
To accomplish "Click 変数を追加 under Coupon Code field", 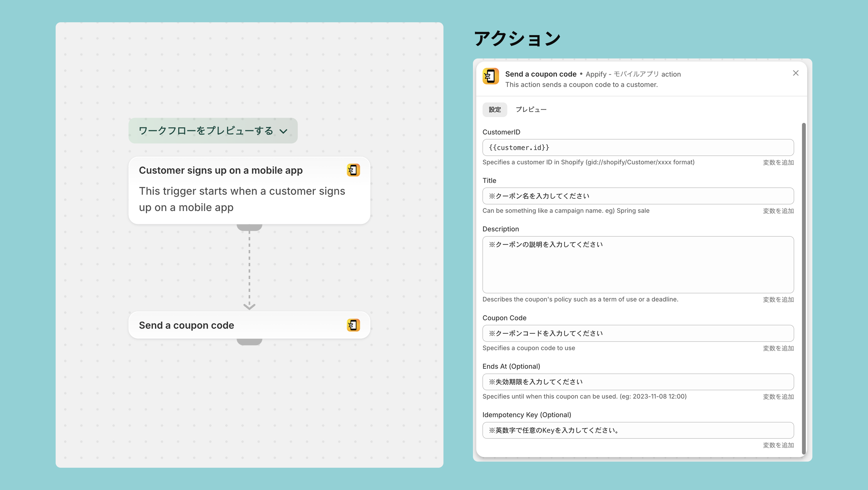I will [x=778, y=348].
